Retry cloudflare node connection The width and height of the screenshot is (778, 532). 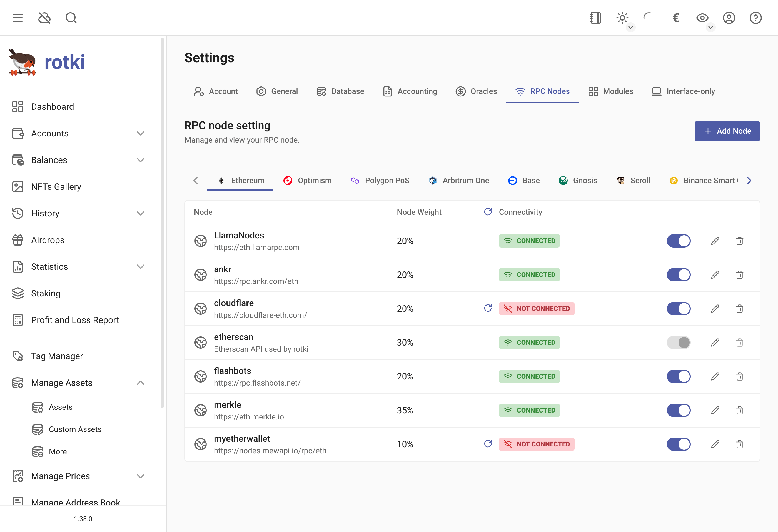(488, 308)
